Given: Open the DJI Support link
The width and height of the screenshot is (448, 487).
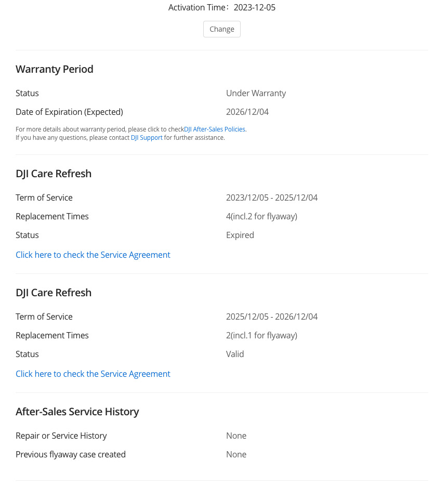Looking at the screenshot, I should tap(147, 138).
